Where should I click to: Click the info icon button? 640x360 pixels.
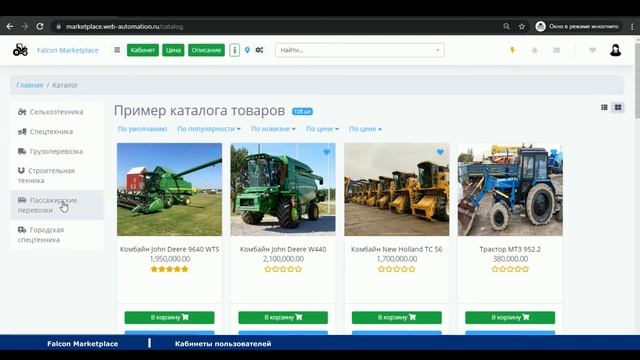(234, 50)
